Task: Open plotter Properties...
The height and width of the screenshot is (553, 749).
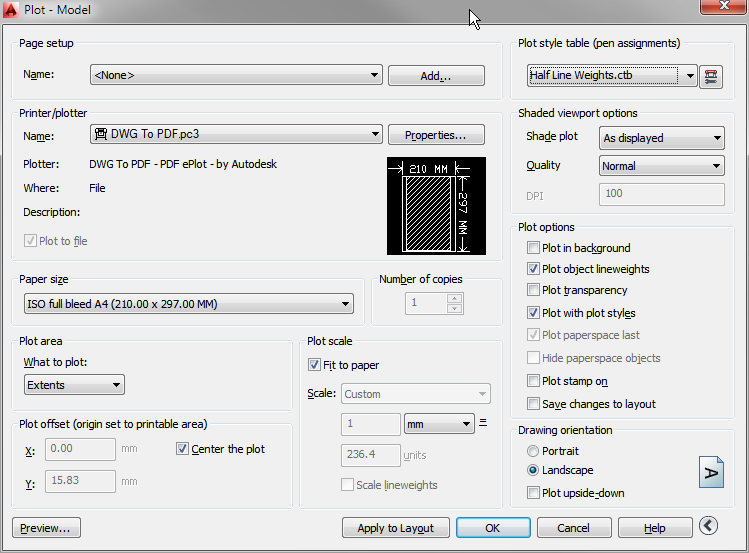Action: coord(436,135)
